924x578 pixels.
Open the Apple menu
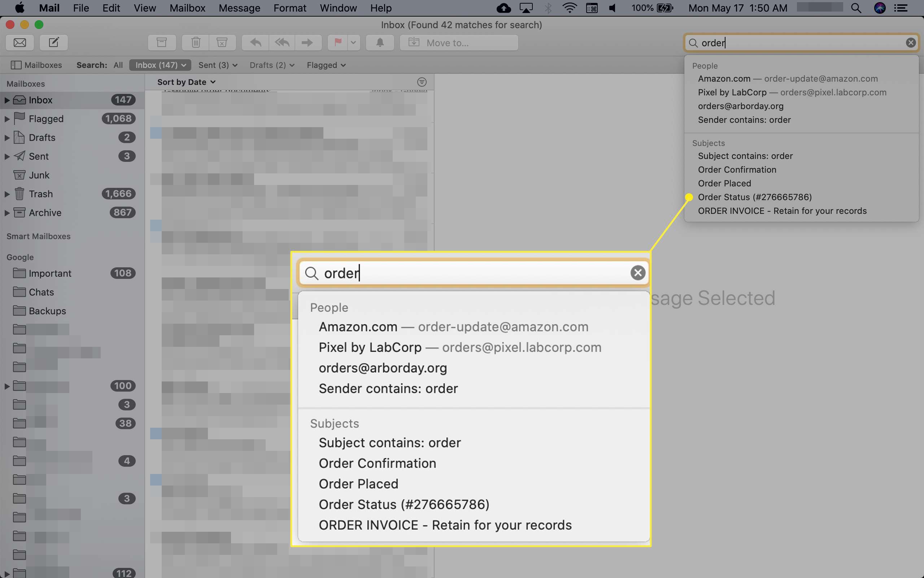coord(19,8)
